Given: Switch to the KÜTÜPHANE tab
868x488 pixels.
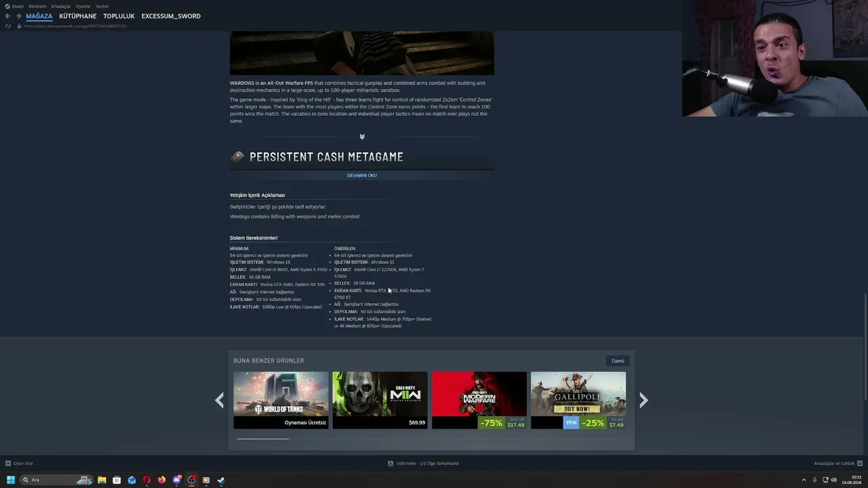Looking at the screenshot, I should (78, 16).
